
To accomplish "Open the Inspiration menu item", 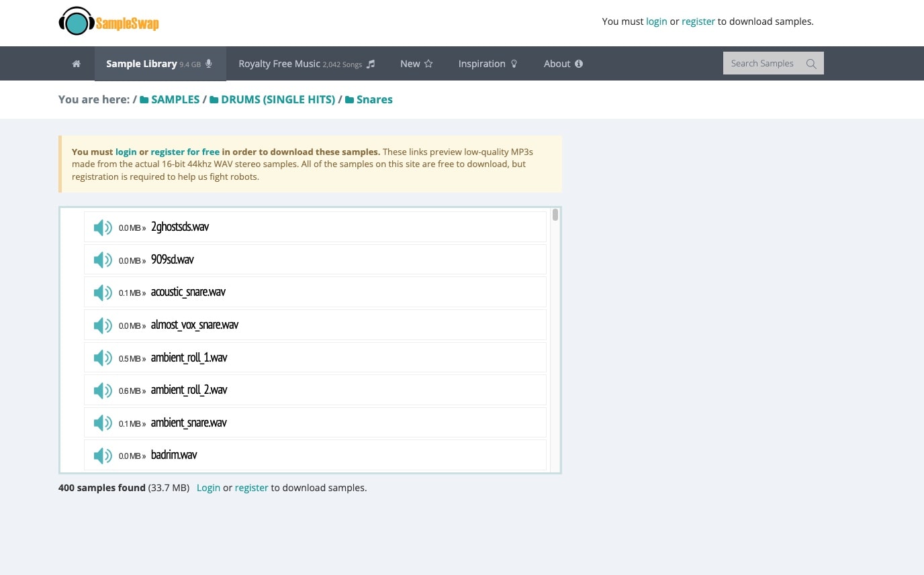I will (x=488, y=64).
